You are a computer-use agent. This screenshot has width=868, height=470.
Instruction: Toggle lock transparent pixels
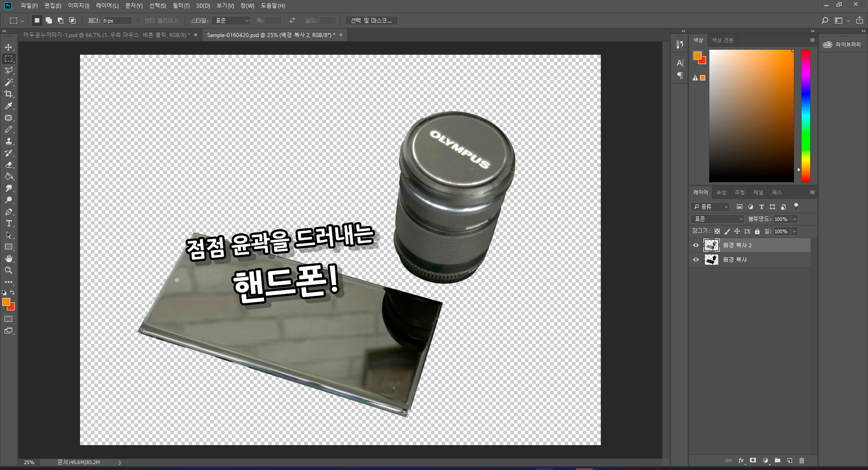click(x=717, y=231)
